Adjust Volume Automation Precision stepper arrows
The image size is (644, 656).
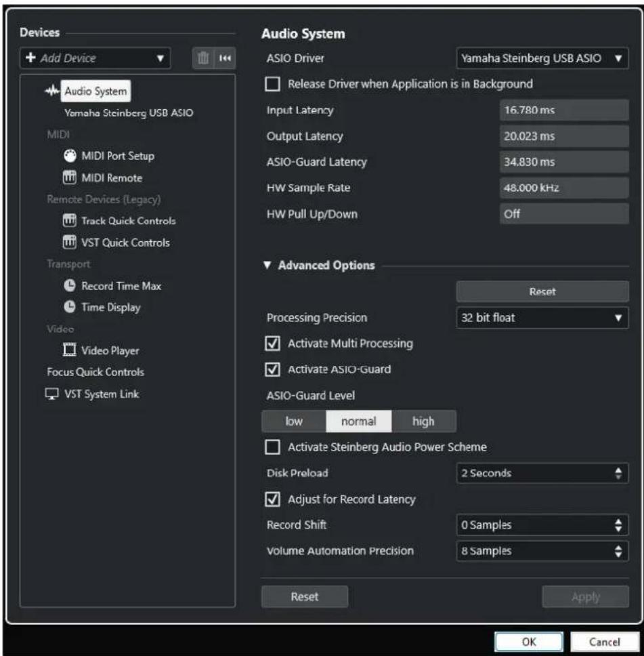pyautogui.click(x=618, y=551)
